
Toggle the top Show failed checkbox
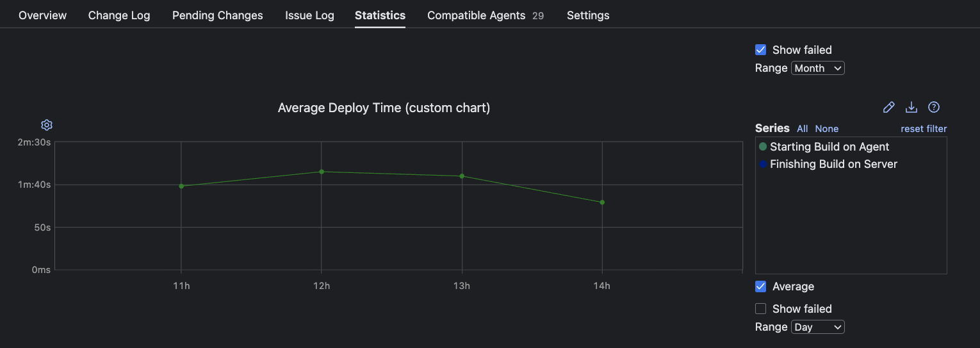[761, 50]
